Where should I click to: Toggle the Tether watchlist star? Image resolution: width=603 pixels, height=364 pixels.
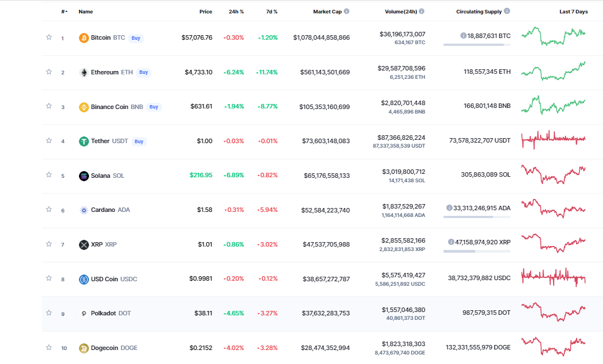(x=49, y=140)
